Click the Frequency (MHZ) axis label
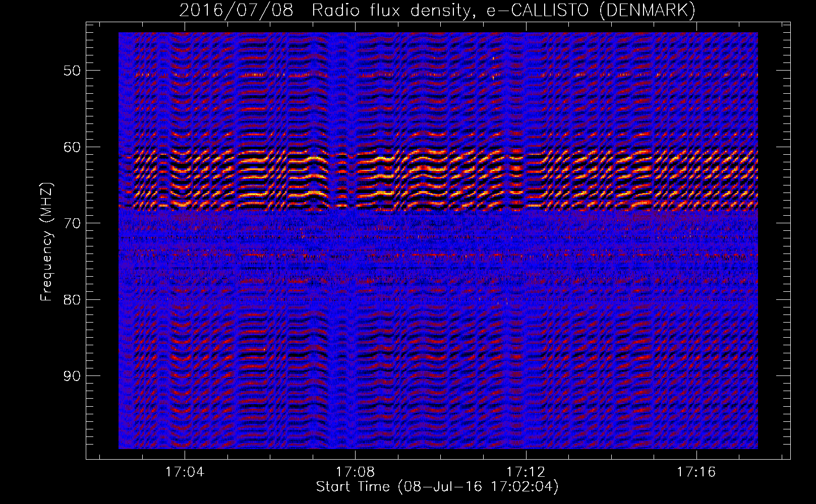The height and width of the screenshot is (504, 816). tap(46, 242)
